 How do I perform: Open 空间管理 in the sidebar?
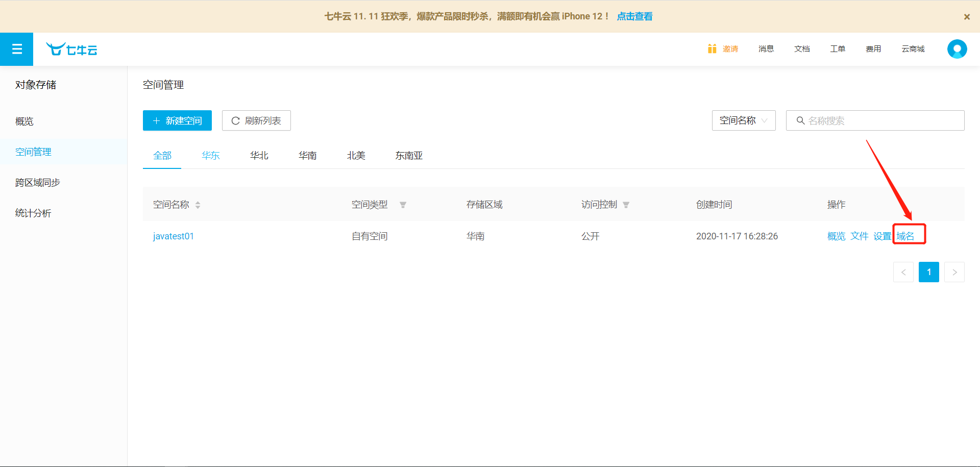click(63, 152)
